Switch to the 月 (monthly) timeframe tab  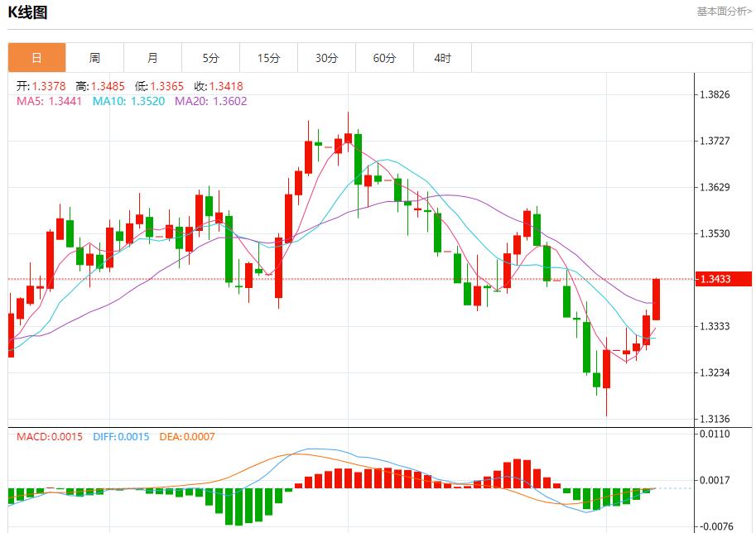tap(151, 58)
